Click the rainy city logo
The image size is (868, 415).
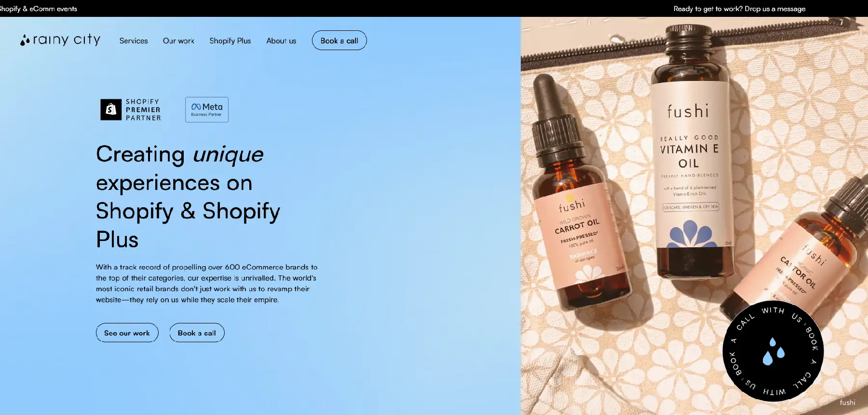tap(60, 40)
